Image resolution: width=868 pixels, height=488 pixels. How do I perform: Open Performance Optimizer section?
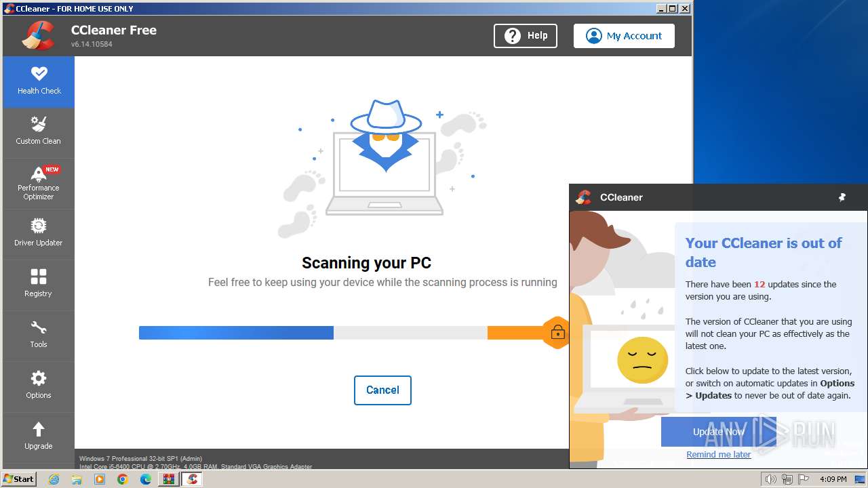click(39, 184)
